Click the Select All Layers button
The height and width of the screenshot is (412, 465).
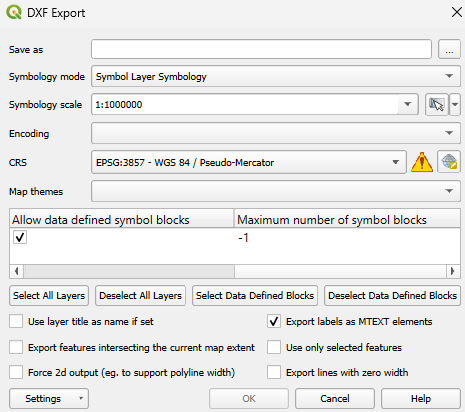(x=49, y=295)
